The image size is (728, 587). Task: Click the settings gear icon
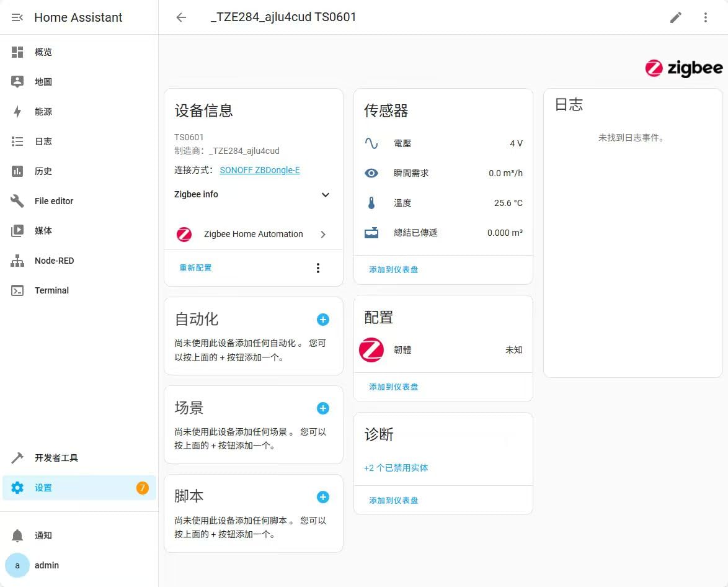(x=17, y=488)
